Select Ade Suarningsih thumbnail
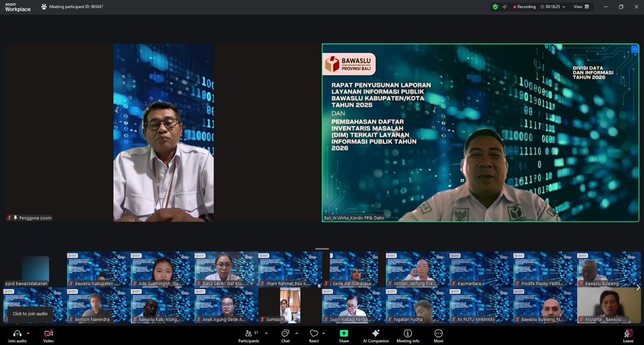This screenshot has width=644, height=345. (x=162, y=269)
